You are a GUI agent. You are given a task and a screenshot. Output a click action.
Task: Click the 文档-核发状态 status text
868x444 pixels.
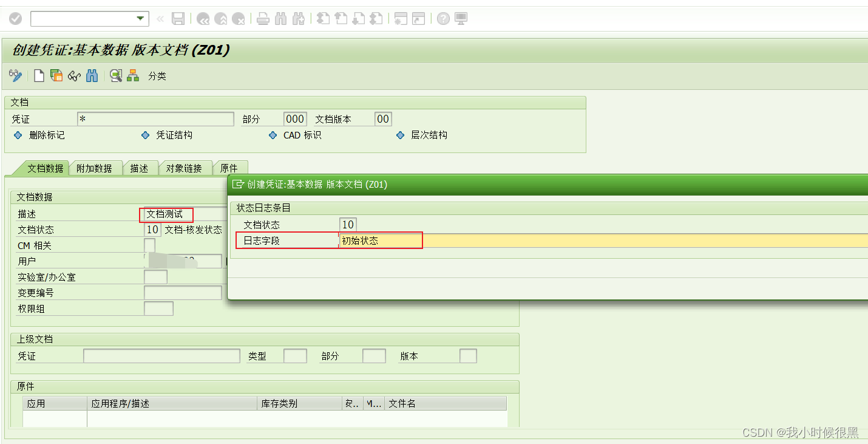tap(193, 230)
